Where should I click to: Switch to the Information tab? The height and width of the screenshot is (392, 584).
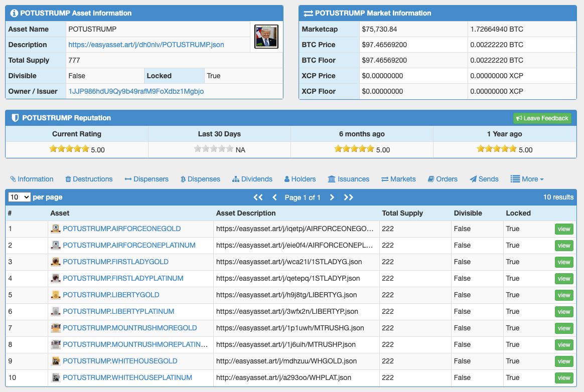click(x=32, y=179)
